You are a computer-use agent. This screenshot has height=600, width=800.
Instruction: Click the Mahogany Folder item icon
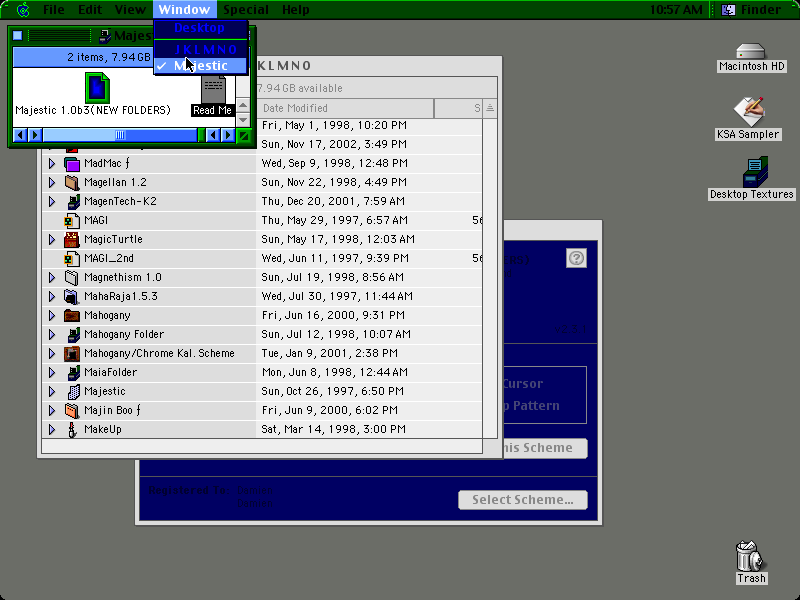coord(73,335)
